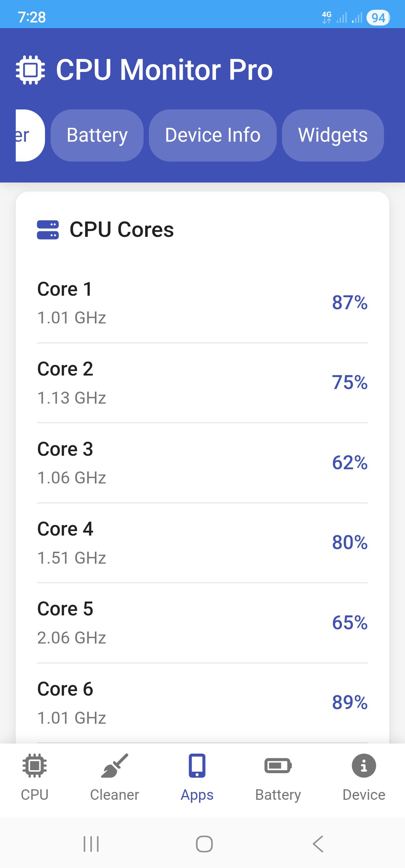Open the Battery icon in bottom navigation
Viewport: 405px width, 868px height.
tap(278, 766)
